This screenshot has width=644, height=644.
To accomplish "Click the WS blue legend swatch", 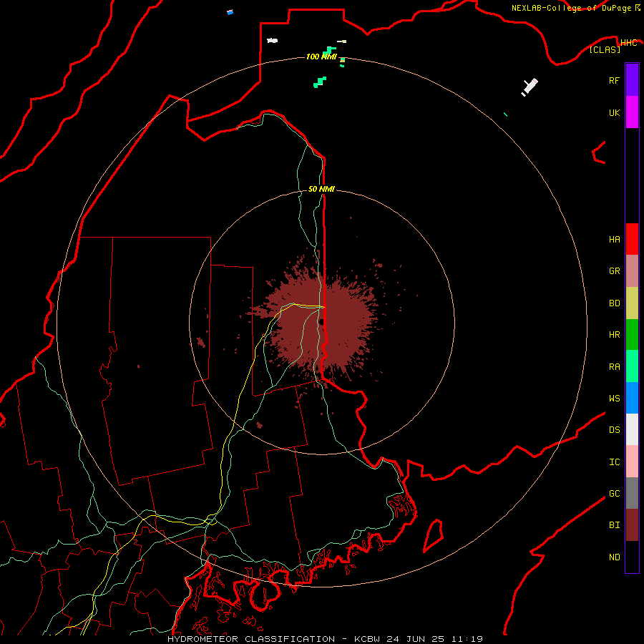I will pos(632,398).
